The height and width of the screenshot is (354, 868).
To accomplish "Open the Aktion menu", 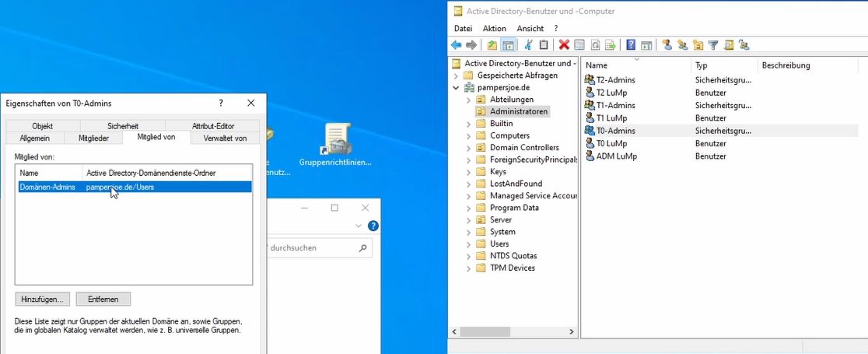I will (495, 28).
